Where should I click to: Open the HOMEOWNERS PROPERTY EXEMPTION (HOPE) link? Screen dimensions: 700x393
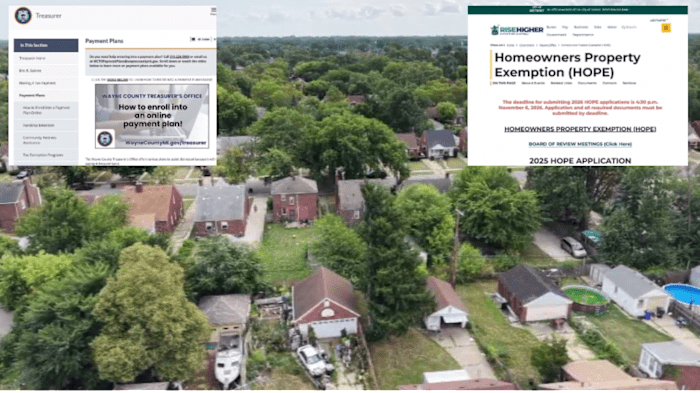(580, 129)
